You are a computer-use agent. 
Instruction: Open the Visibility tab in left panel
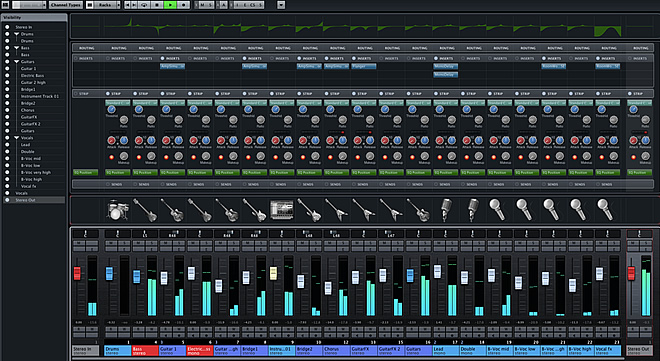34,18
